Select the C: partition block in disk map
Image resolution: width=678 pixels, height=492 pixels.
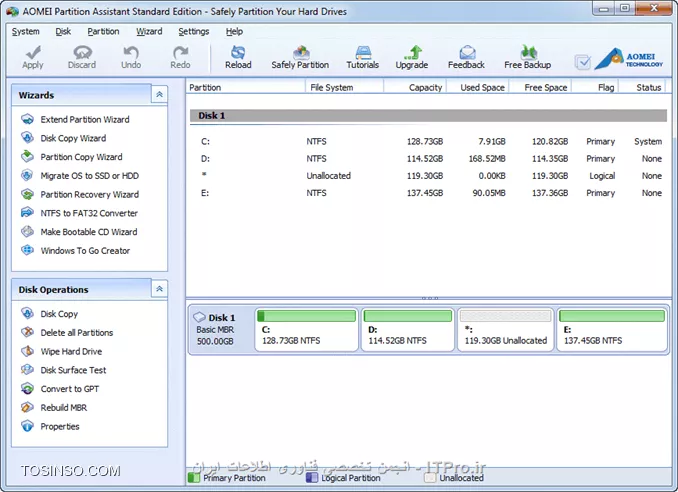click(307, 329)
